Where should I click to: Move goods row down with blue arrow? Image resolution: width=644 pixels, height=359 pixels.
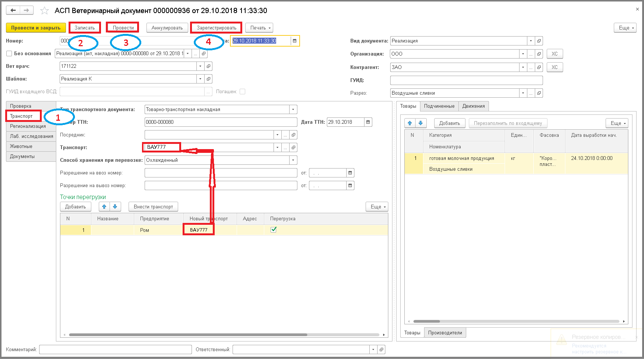point(421,123)
